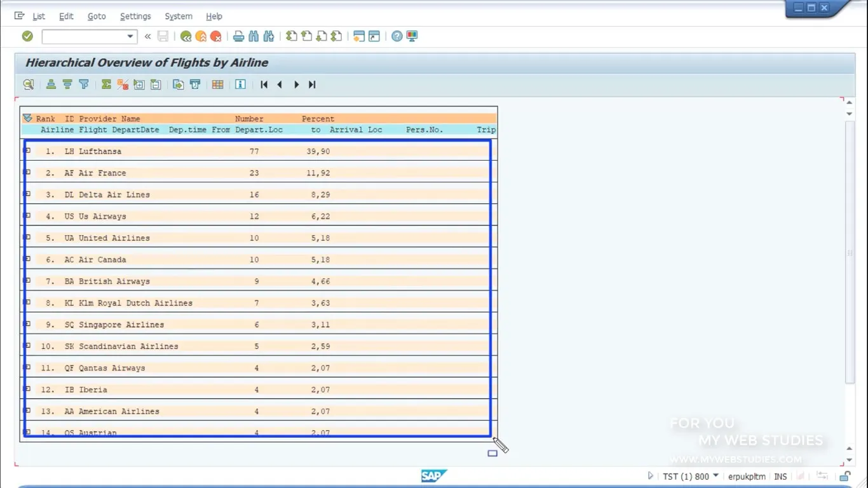Expand the status bar triangle arrow
Screen dimensions: 868x488
click(x=650, y=476)
